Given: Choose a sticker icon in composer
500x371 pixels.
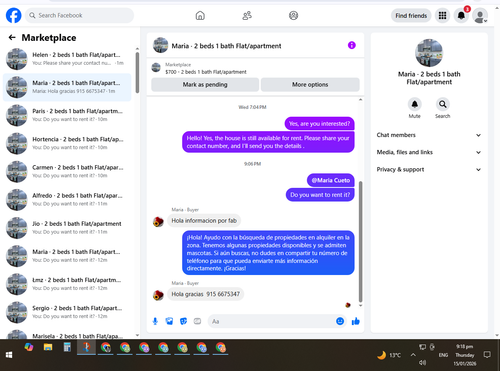Looking at the screenshot, I should coord(183,321).
